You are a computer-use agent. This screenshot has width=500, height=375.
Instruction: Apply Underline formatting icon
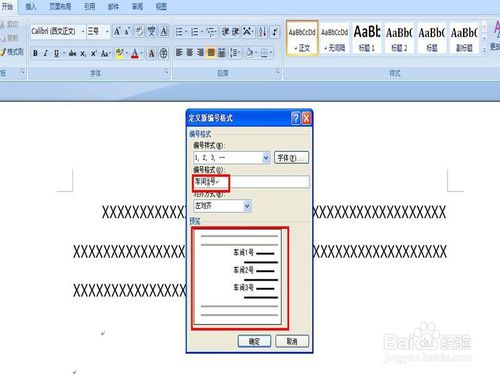click(x=56, y=53)
